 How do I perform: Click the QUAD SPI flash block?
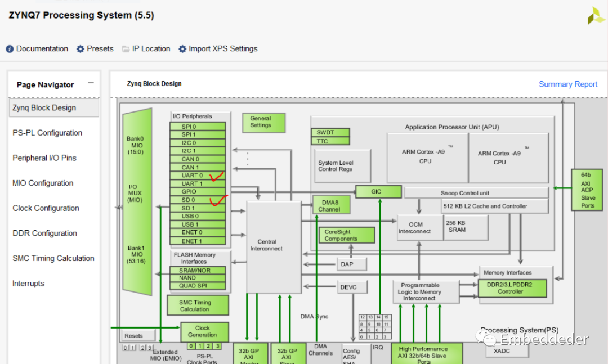198,286
